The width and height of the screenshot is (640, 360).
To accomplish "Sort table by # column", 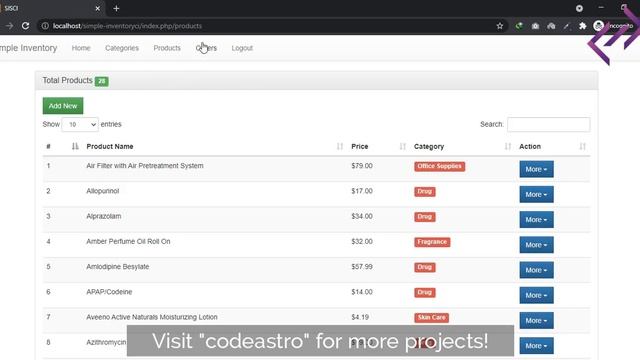I will point(75,146).
